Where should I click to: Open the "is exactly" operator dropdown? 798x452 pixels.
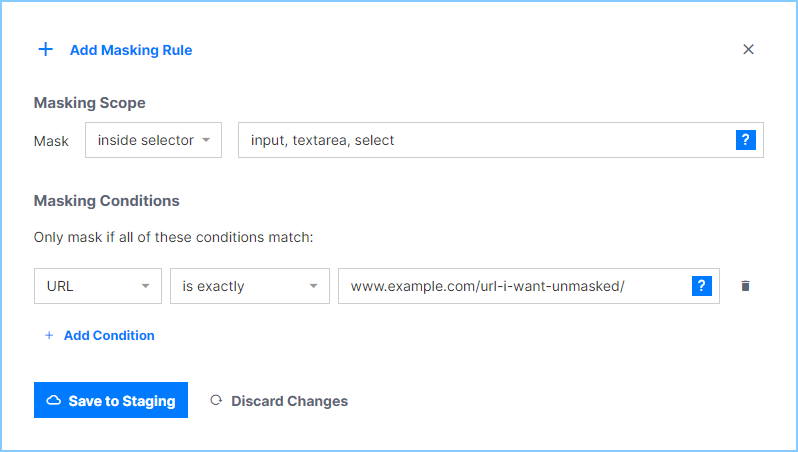point(249,286)
